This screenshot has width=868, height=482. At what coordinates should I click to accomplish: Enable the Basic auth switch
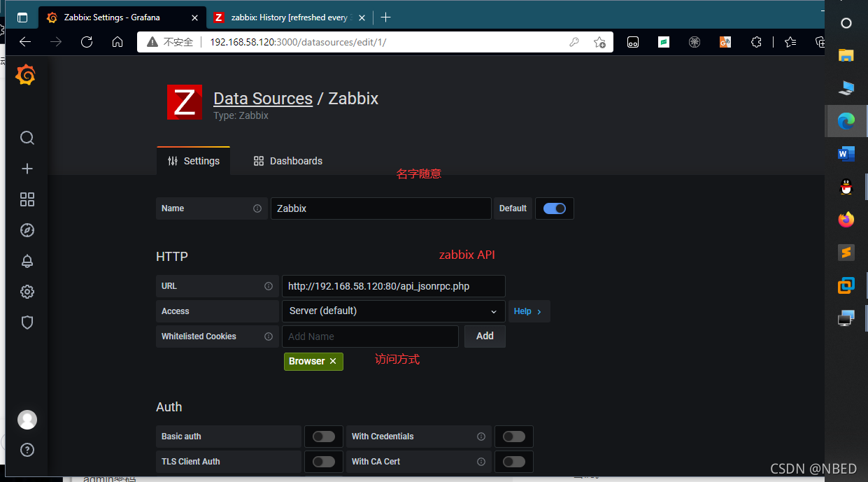coord(324,437)
